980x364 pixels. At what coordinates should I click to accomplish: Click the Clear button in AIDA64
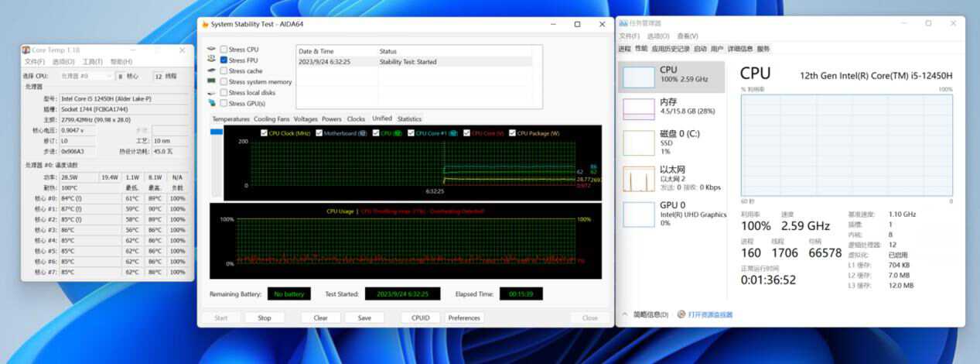[x=320, y=318]
